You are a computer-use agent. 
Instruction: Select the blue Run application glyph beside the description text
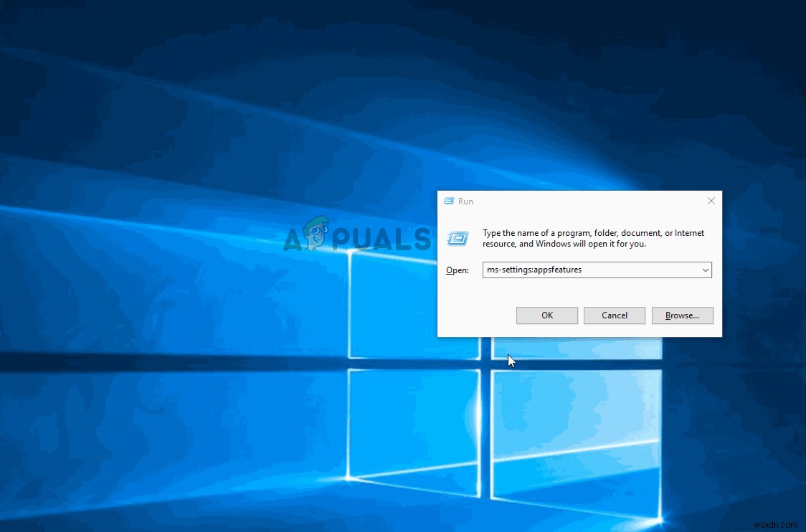point(457,238)
